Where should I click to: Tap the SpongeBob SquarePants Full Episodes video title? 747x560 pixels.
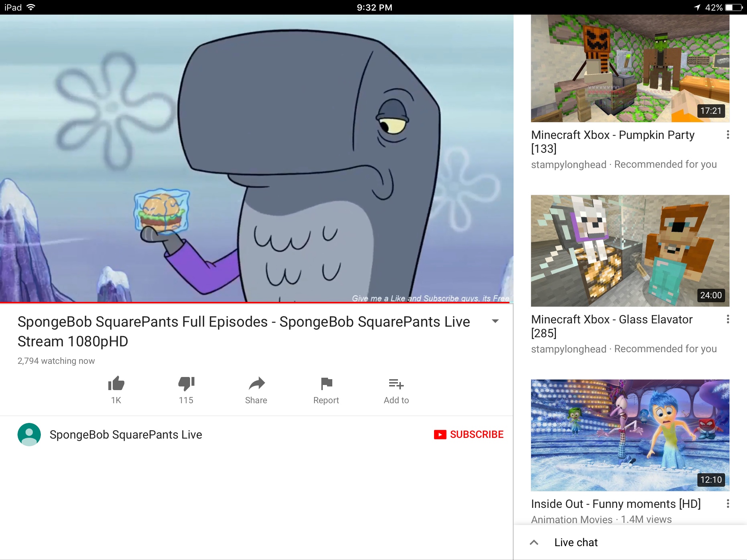(244, 331)
